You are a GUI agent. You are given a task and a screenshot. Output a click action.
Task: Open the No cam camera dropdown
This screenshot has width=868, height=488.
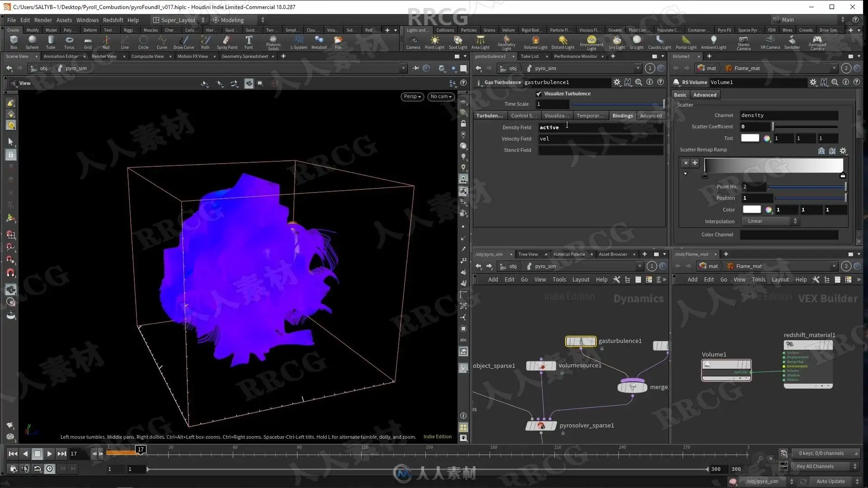(441, 96)
